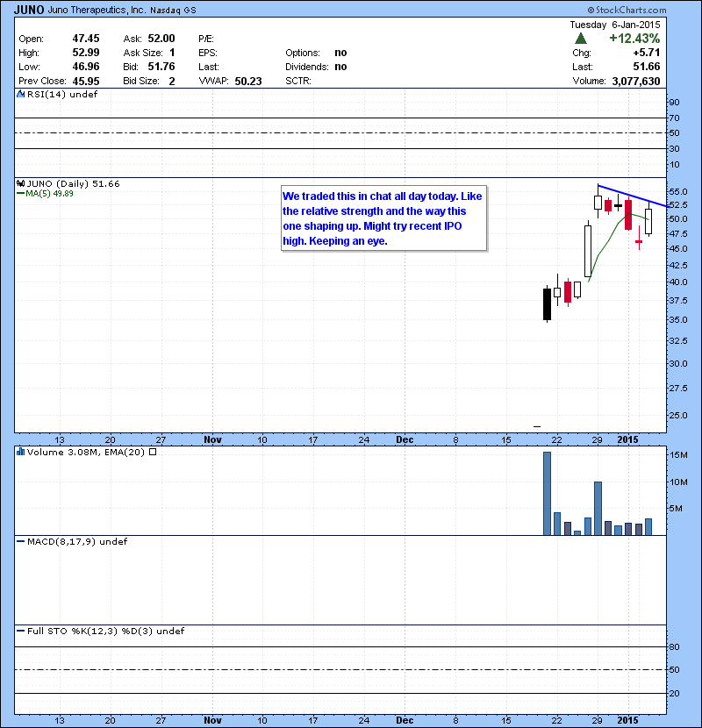Click the tallest volume bar near 15M

pos(547,494)
